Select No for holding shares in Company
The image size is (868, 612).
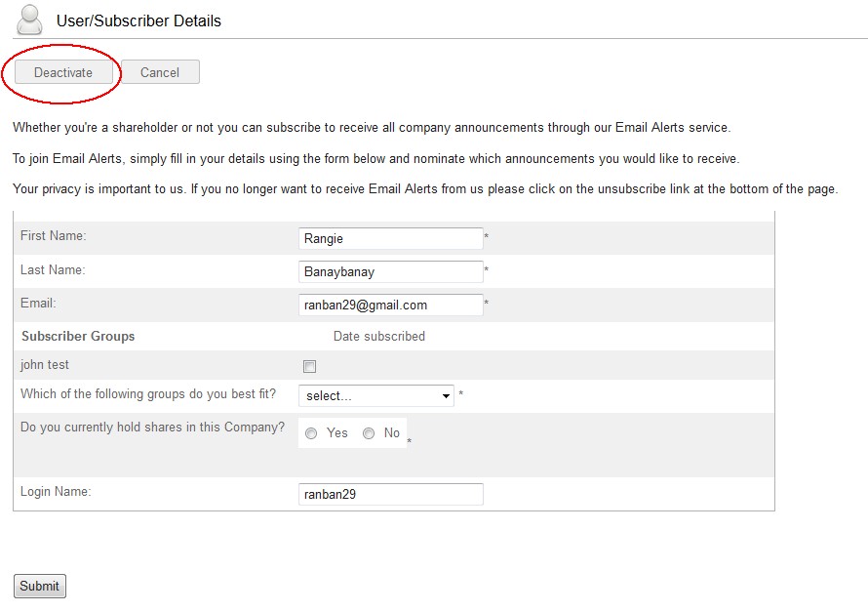point(369,433)
